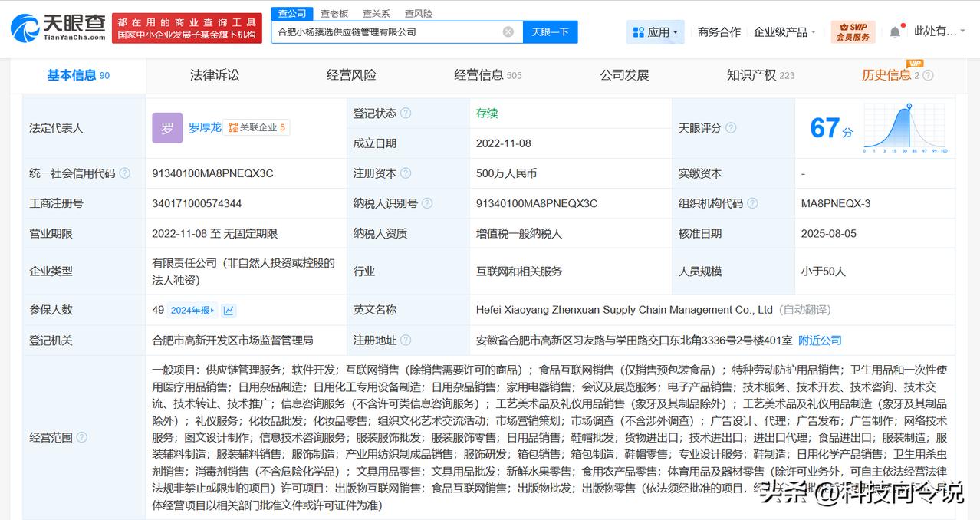The width and height of the screenshot is (980, 520).
Task: Click organization code MA8PNEQX-3
Action: 836,203
